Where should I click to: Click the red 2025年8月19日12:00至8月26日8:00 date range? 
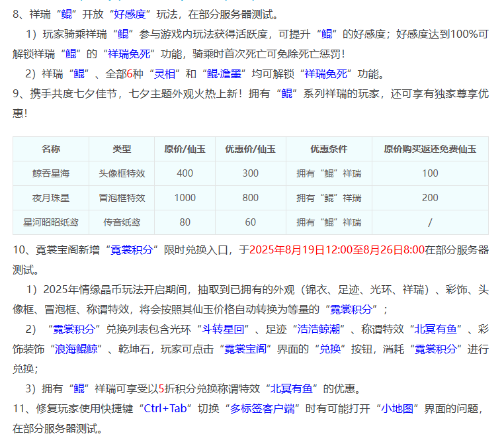pos(337,249)
